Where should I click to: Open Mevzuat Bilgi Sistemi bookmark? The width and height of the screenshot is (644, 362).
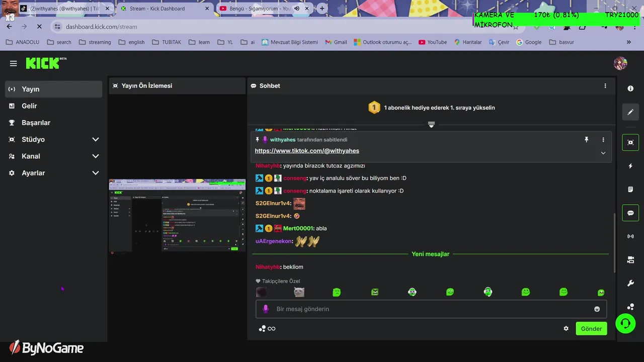290,42
